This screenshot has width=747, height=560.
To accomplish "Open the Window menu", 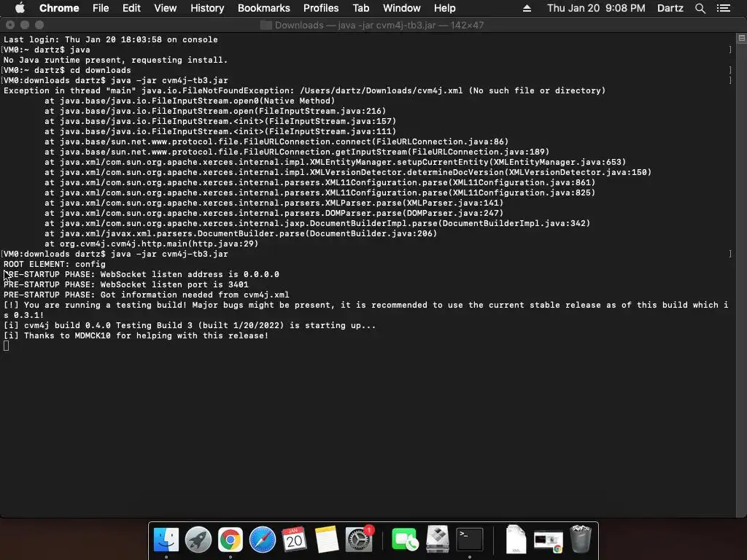I will point(402,8).
